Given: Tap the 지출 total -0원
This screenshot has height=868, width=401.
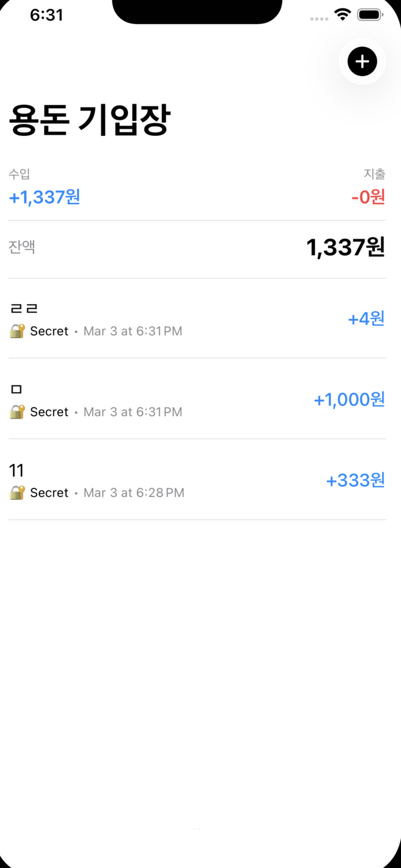Looking at the screenshot, I should 367,196.
